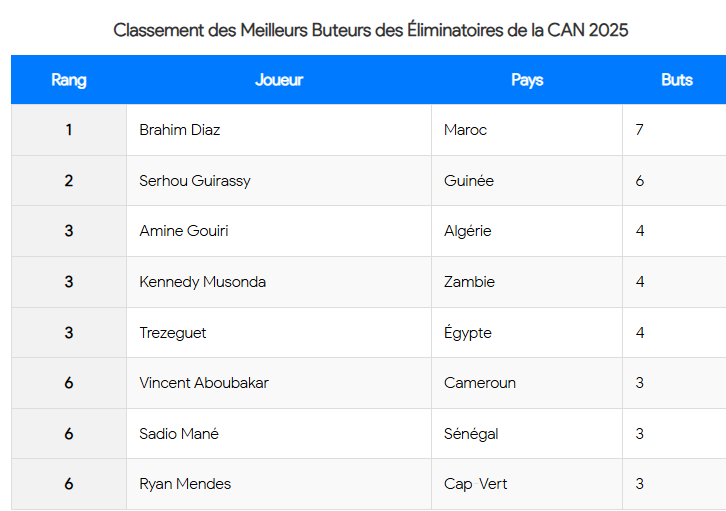This screenshot has width=726, height=511.
Task: Select the Brahim Diaz player cell
Action: [180, 130]
